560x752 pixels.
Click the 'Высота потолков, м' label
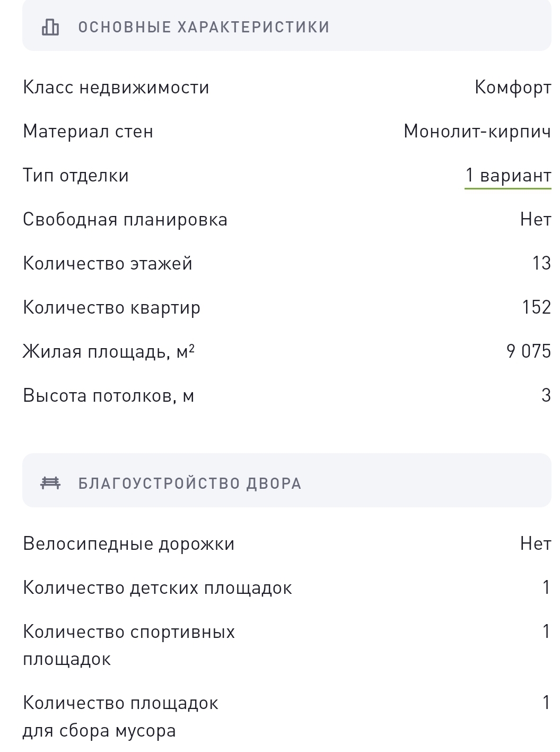[109, 395]
